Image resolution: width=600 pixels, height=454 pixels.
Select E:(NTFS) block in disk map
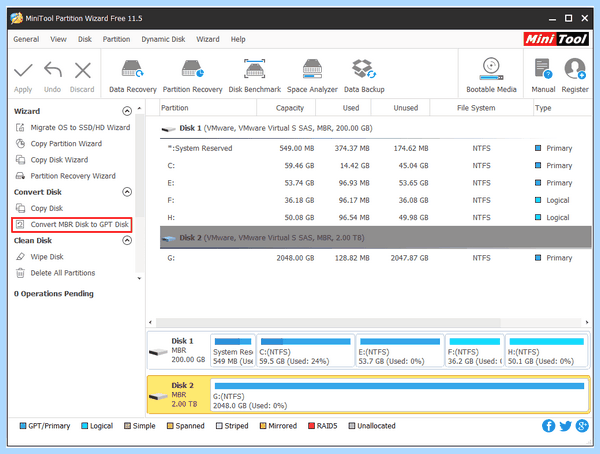click(400, 351)
